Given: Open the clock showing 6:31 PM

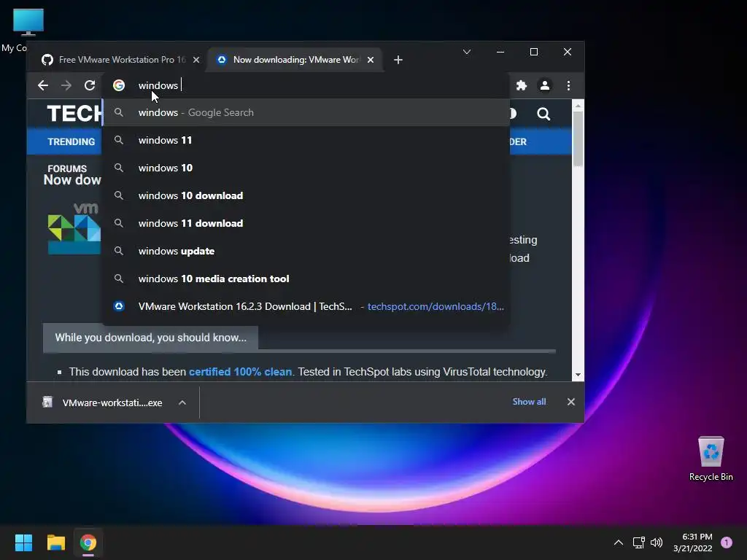Looking at the screenshot, I should click(x=693, y=542).
